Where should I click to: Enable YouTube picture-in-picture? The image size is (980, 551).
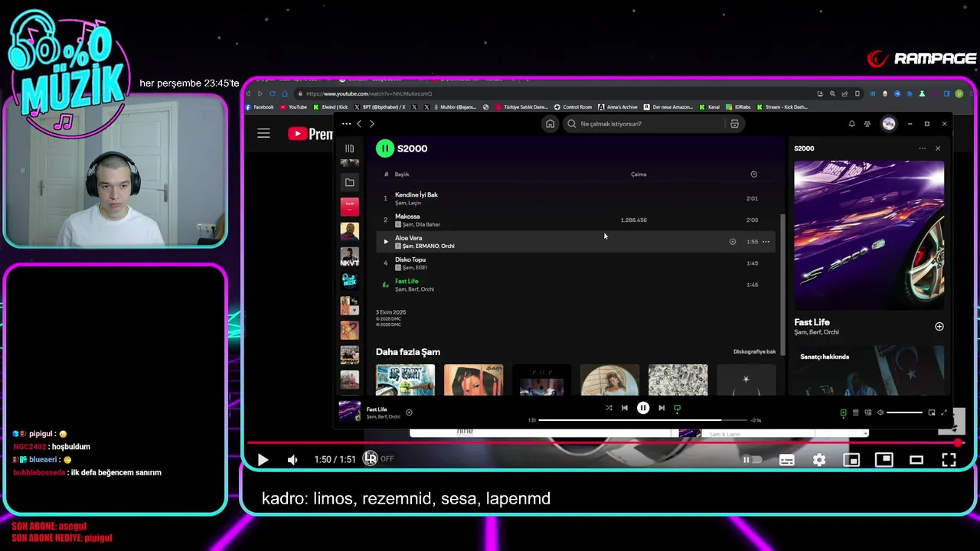pyautogui.click(x=884, y=460)
